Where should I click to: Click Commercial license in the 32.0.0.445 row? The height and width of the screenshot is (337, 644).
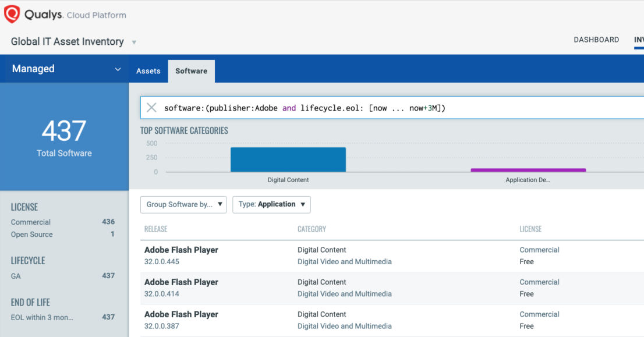pyautogui.click(x=539, y=250)
